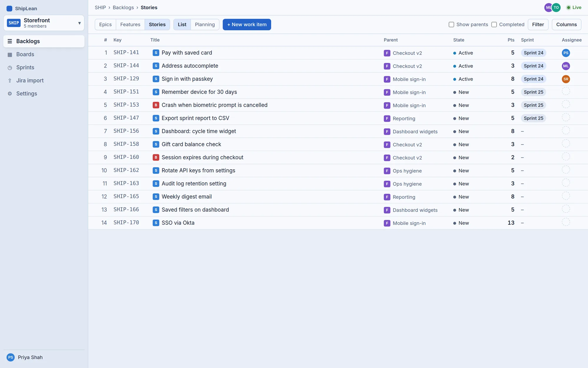Switch to the Epics tab
The width and height of the screenshot is (588, 368).
coord(105,24)
